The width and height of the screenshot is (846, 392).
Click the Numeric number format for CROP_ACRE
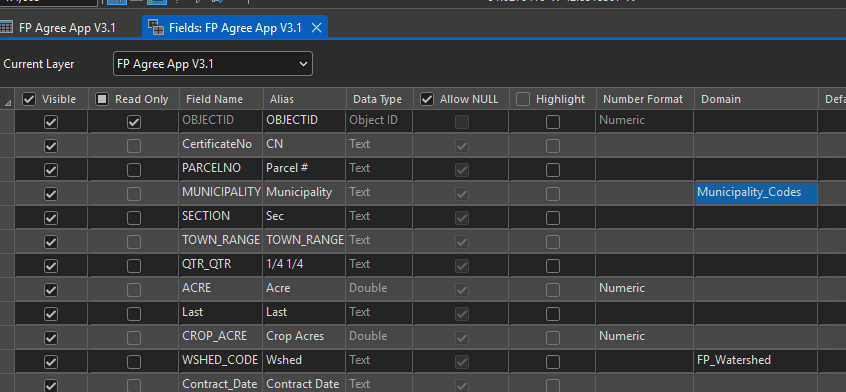(645, 337)
